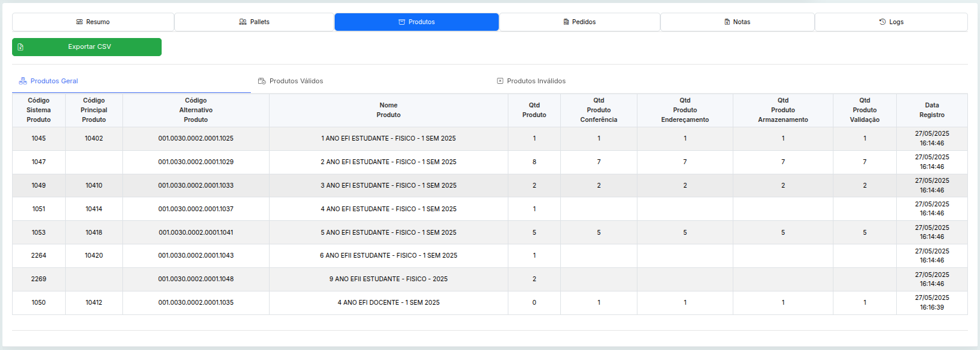This screenshot has height=350, width=980.
Task: Click the CSV file icon on export button
Action: [21, 47]
